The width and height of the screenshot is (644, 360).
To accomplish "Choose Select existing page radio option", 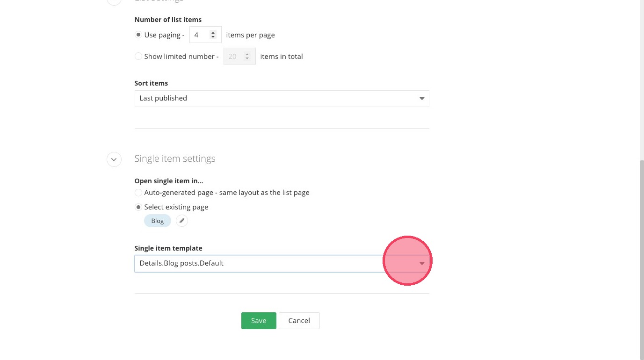I will tap(138, 207).
